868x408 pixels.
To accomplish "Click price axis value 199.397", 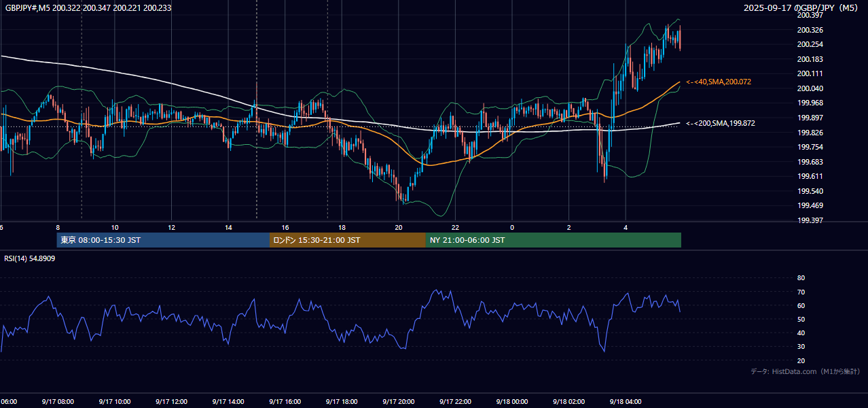I will pyautogui.click(x=809, y=220).
